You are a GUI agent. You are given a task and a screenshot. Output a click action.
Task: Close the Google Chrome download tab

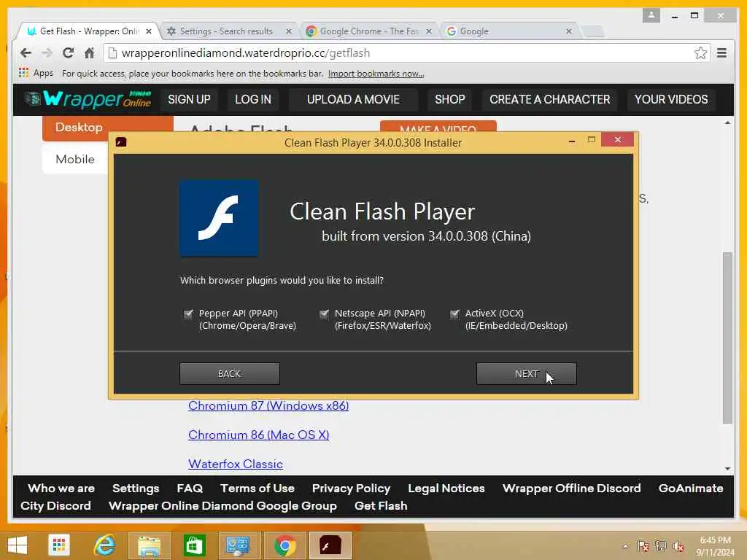429,31
